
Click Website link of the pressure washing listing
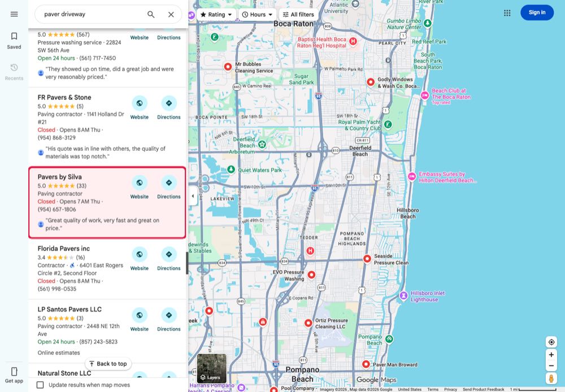coord(140,37)
